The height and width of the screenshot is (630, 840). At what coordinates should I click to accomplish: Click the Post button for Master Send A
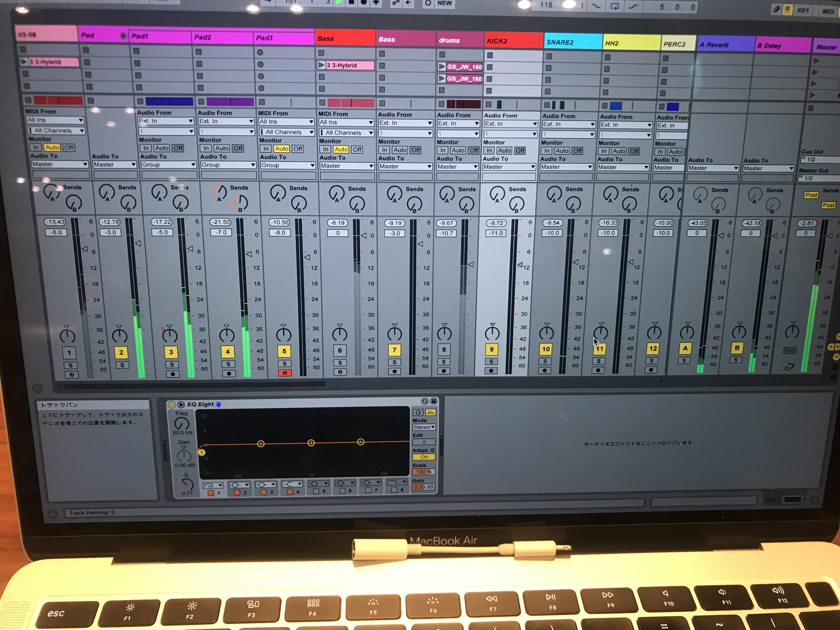click(811, 195)
